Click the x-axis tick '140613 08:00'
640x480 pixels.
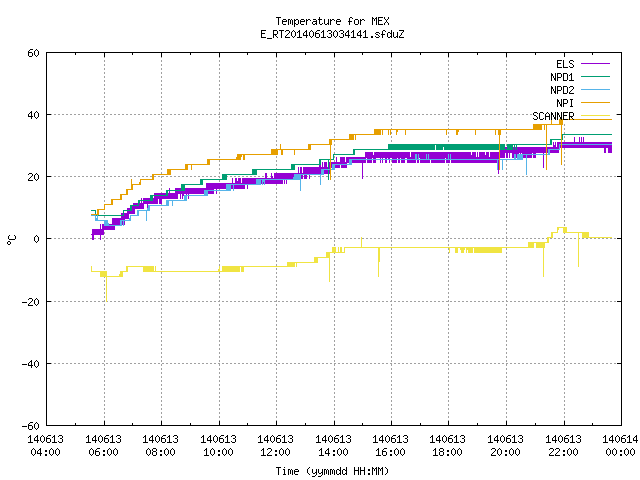click(x=160, y=446)
